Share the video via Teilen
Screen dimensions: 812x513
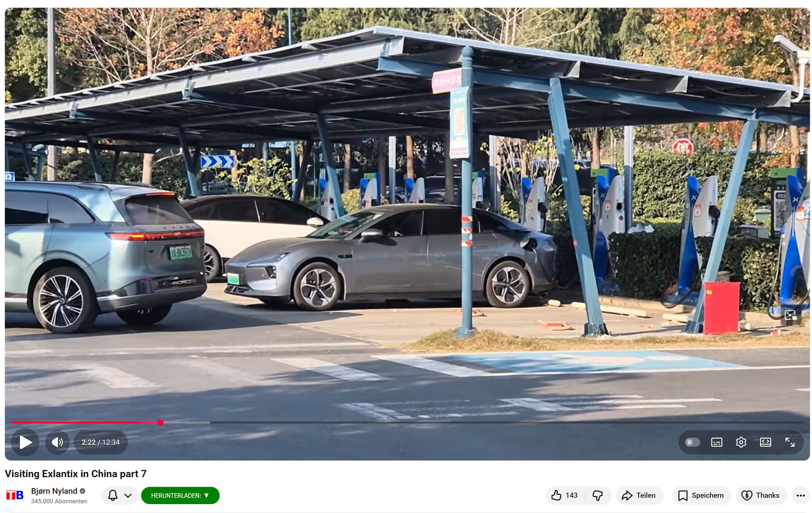coord(639,495)
